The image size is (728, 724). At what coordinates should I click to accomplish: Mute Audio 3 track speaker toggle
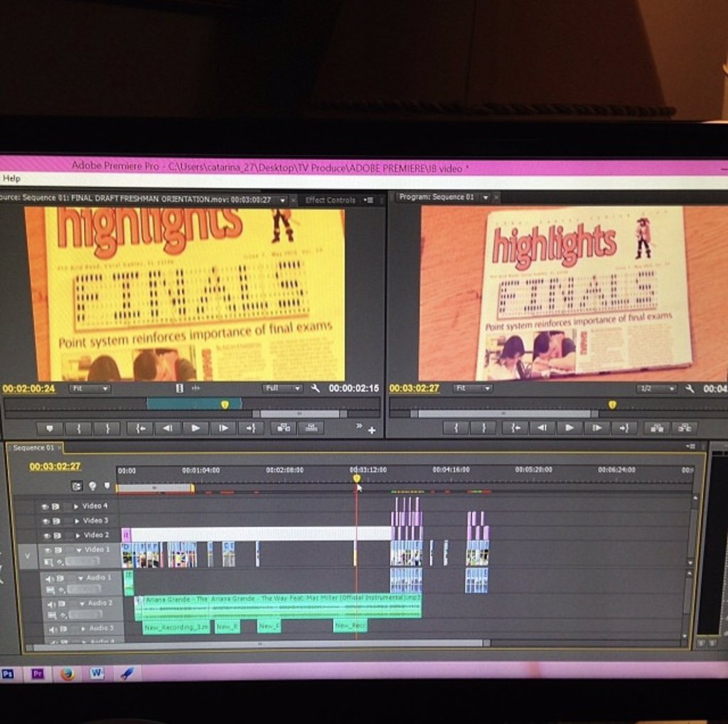(53, 629)
